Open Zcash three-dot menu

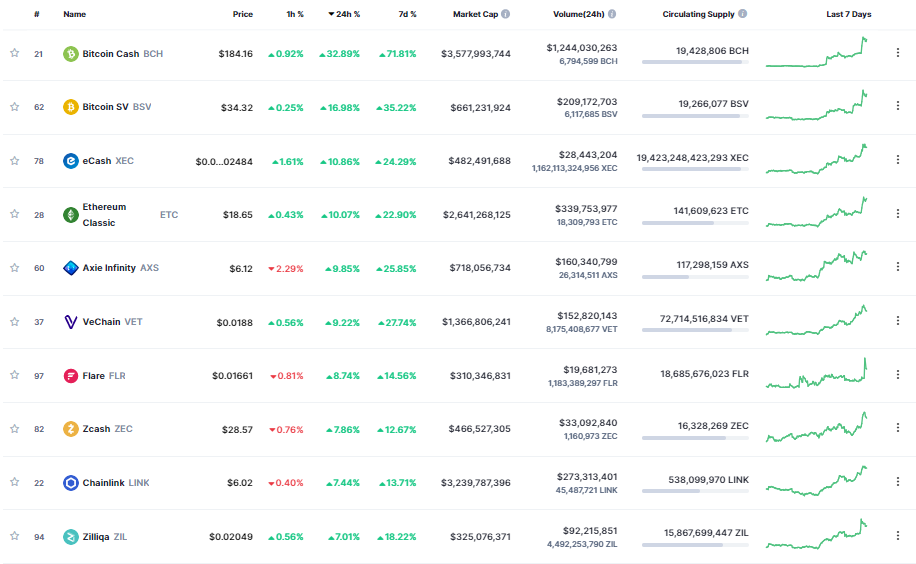898,428
